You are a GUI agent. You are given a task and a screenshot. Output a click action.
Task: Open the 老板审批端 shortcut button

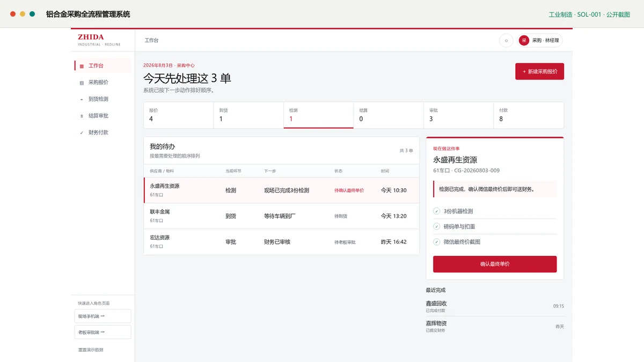click(103, 332)
